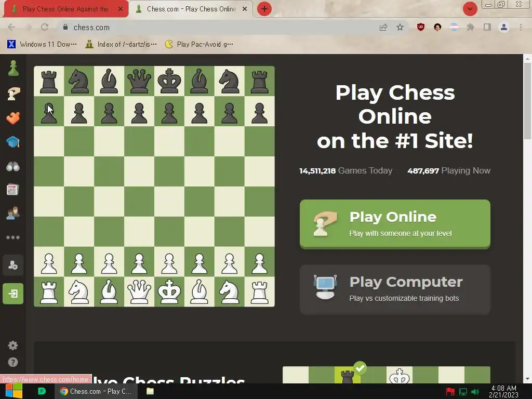
Task: Open the Play menu hand-with-pawn icon
Action: point(13,94)
